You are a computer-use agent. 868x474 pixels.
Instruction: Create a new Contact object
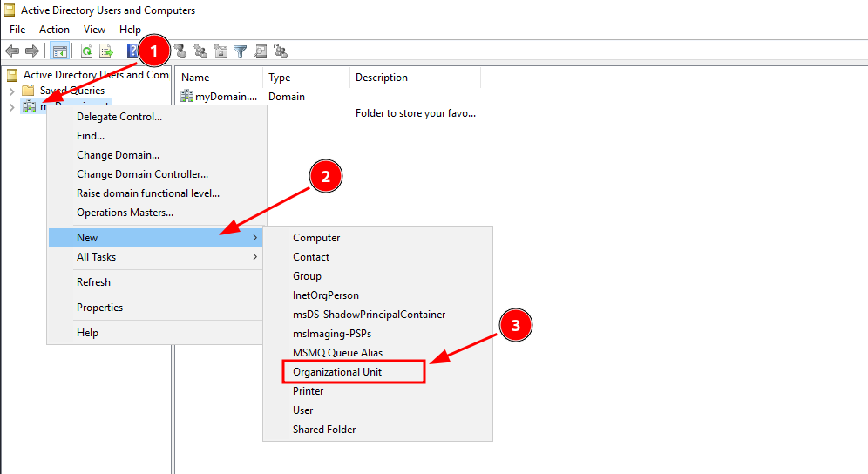(377, 257)
